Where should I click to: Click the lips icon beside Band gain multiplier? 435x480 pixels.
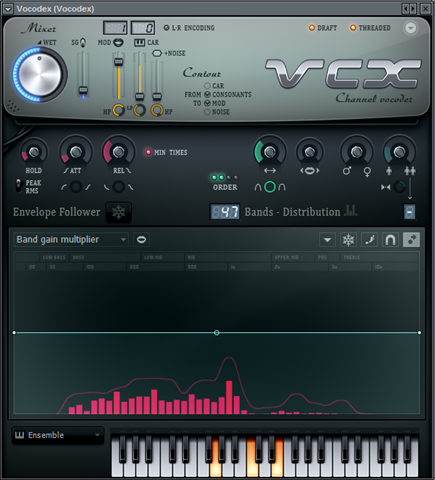(141, 239)
